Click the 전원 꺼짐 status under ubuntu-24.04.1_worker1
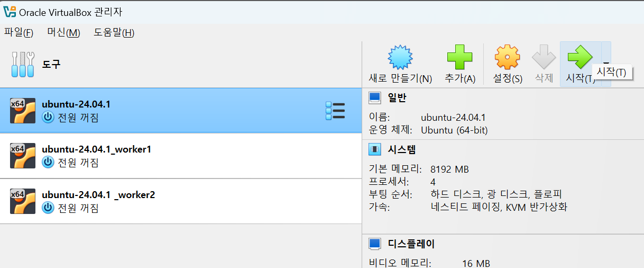644x268 pixels. (x=78, y=163)
